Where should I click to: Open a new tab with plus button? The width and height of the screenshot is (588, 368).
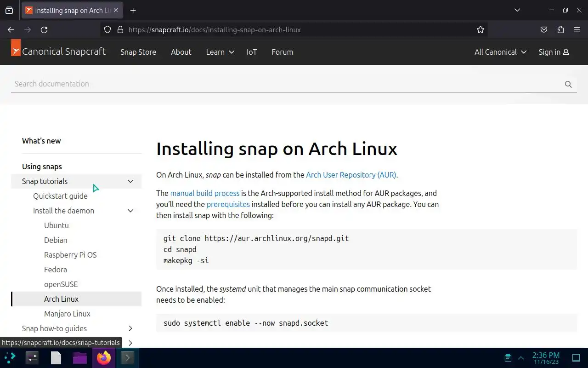pyautogui.click(x=133, y=10)
